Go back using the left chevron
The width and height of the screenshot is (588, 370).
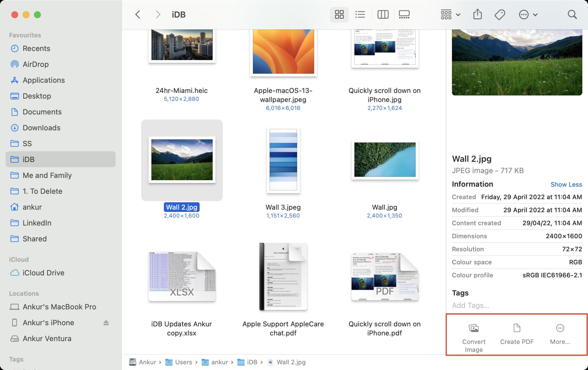click(x=138, y=14)
